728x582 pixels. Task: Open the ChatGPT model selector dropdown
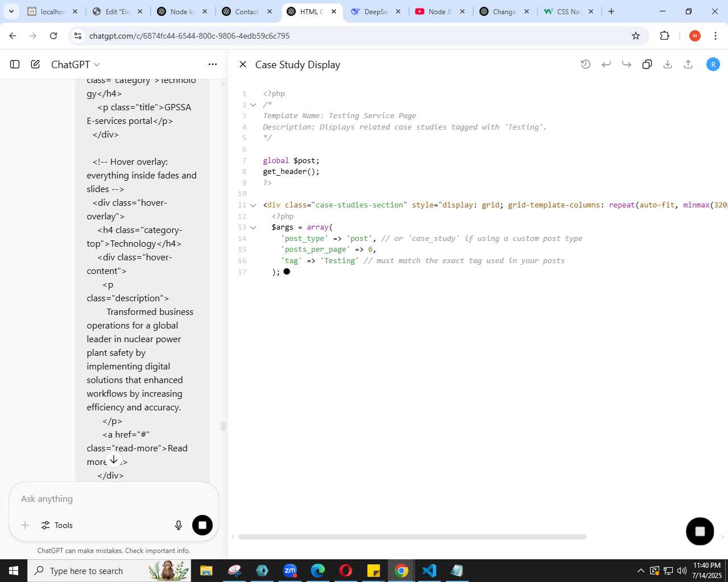pyautogui.click(x=75, y=65)
